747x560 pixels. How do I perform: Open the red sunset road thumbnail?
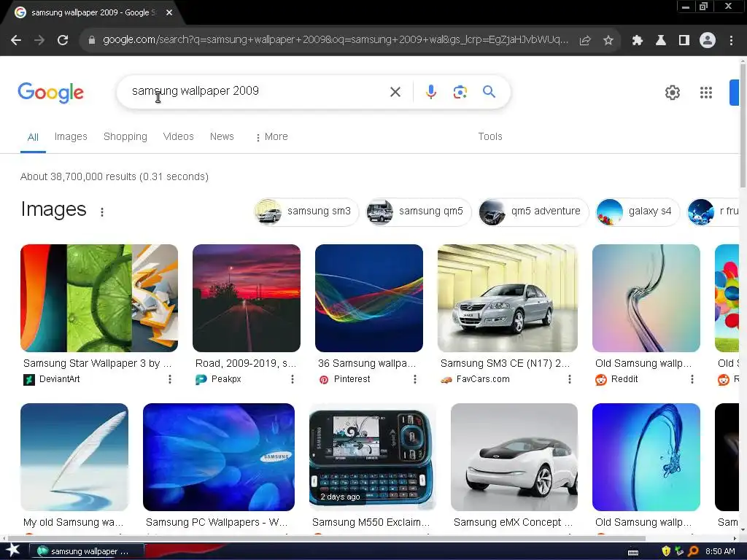[x=247, y=298]
